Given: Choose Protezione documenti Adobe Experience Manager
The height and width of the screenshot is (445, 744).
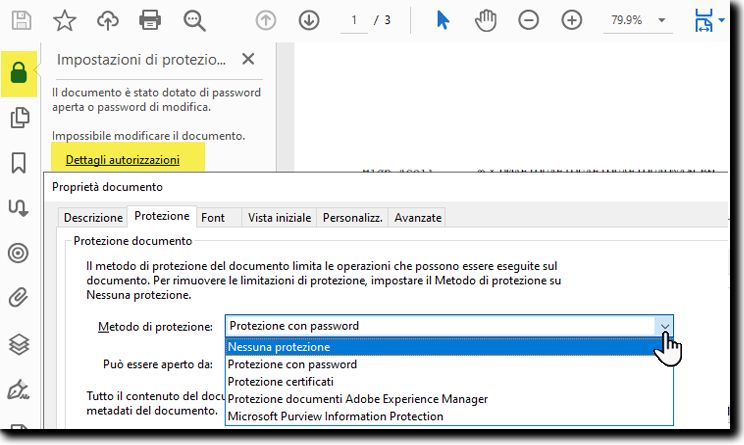Looking at the screenshot, I should click(449, 399).
